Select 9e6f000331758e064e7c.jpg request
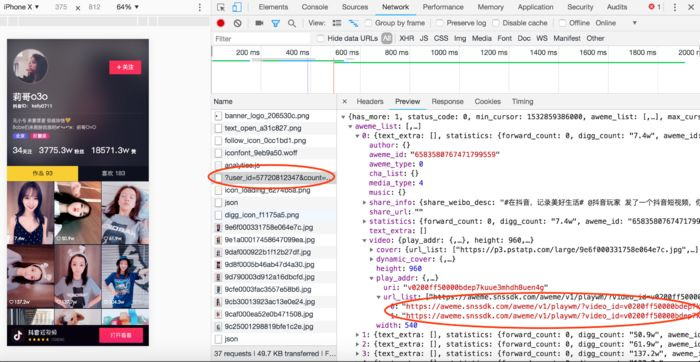The width and height of the screenshot is (700, 362). coord(274,227)
